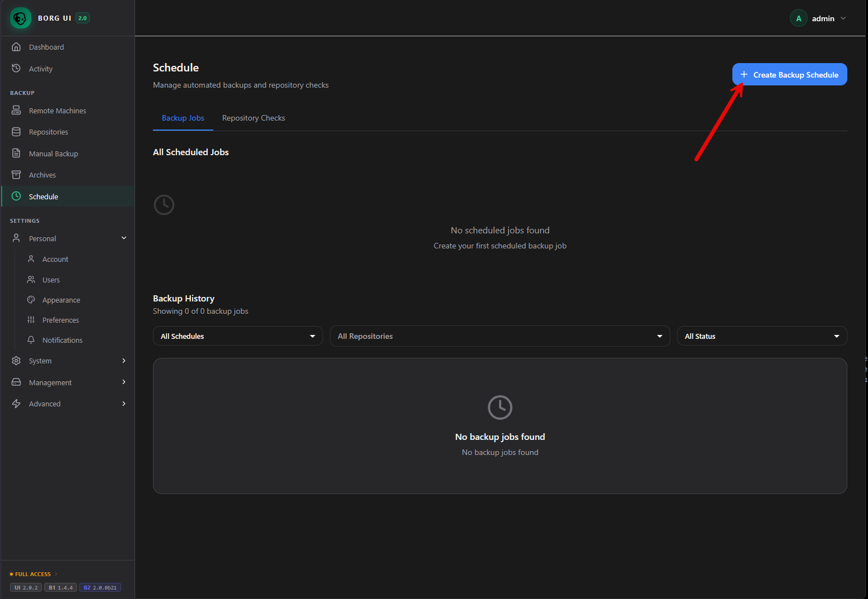868x599 pixels.
Task: Open Dashboard via its home icon
Action: click(x=16, y=47)
